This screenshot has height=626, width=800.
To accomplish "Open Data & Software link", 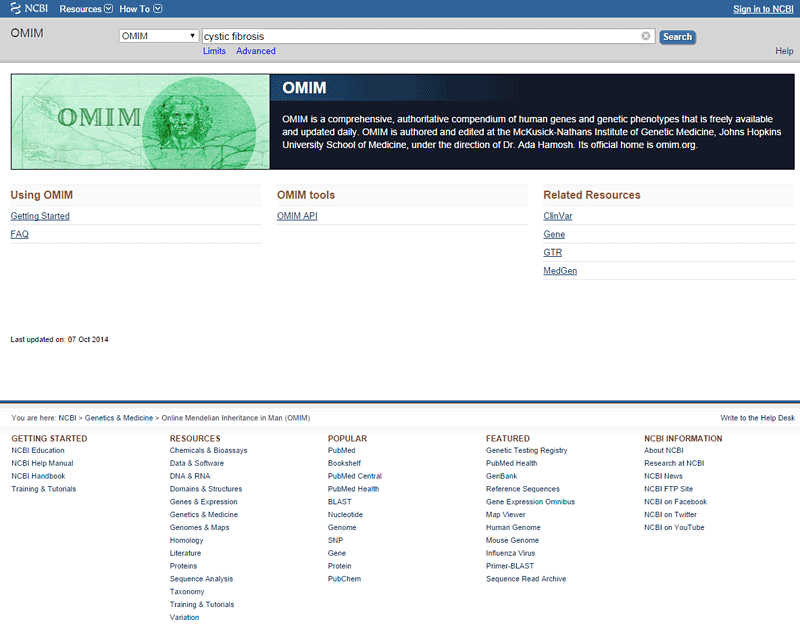I will click(x=196, y=463).
